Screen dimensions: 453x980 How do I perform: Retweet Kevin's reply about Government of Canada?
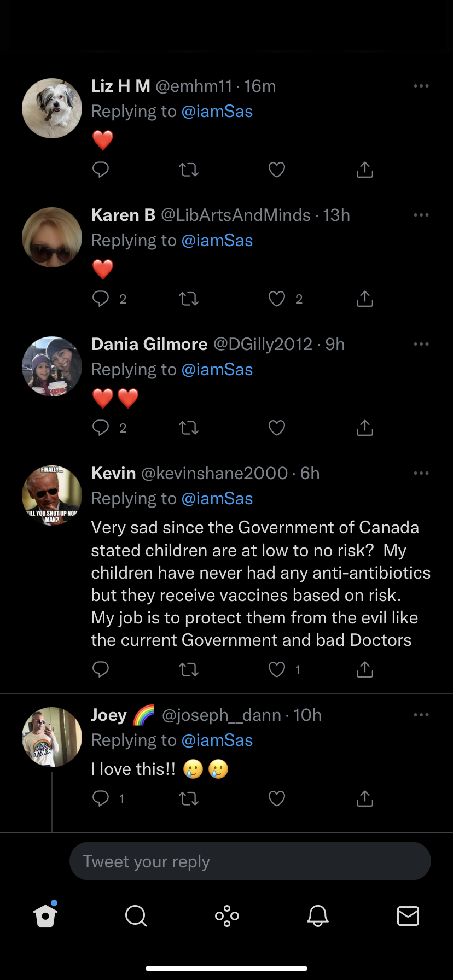point(189,669)
